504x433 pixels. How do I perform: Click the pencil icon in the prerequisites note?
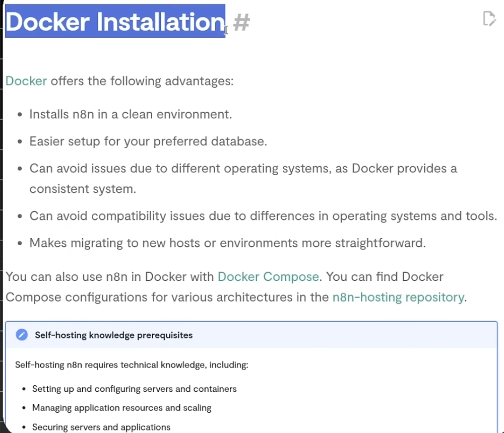pyautogui.click(x=22, y=335)
